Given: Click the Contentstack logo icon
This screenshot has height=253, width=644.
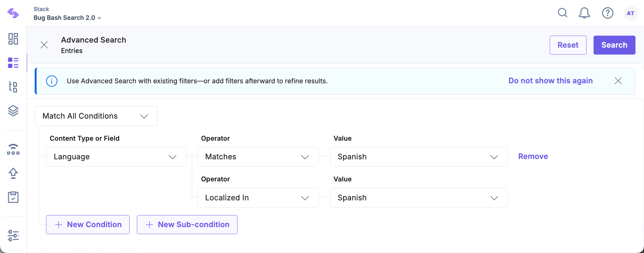Looking at the screenshot, I should (x=13, y=13).
